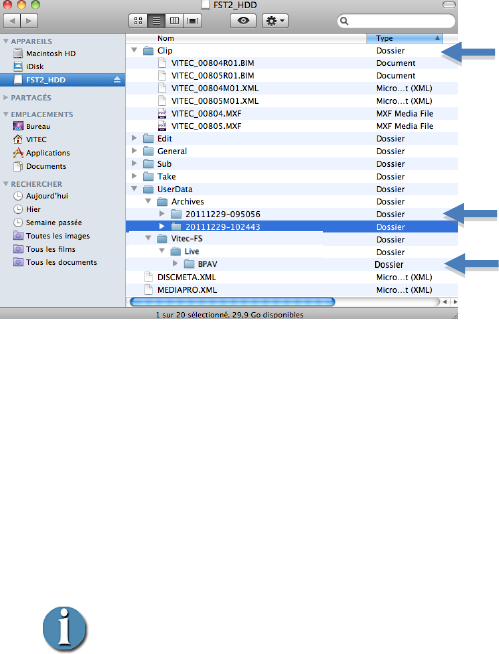Switch to icon view mode

(138, 20)
